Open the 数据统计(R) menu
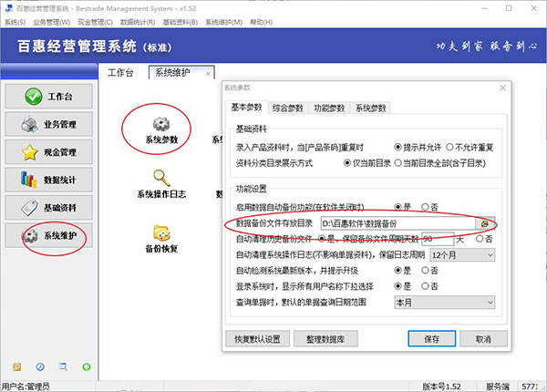 coord(138,22)
